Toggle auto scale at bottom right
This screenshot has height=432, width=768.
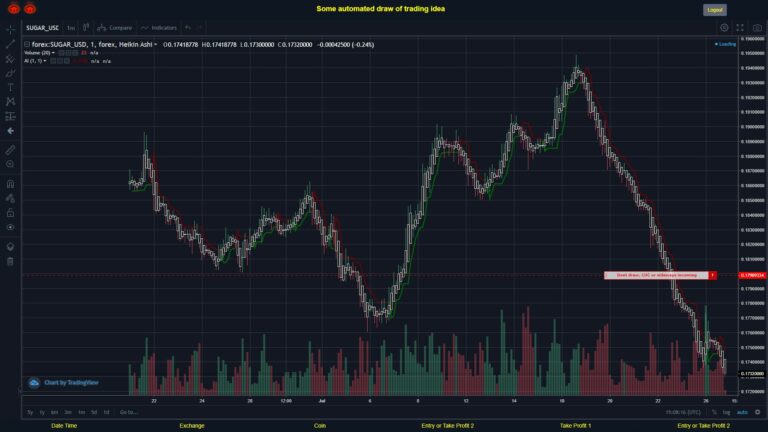(x=743, y=412)
